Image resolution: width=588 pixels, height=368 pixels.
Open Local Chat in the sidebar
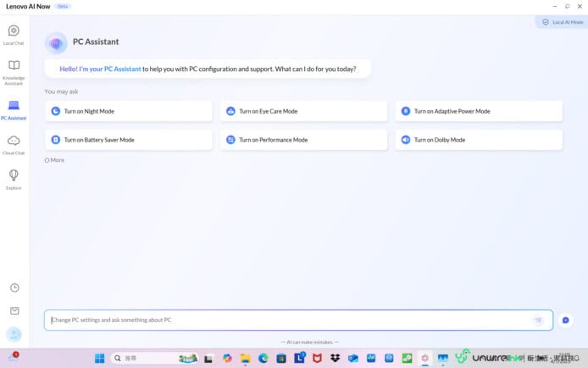14,35
